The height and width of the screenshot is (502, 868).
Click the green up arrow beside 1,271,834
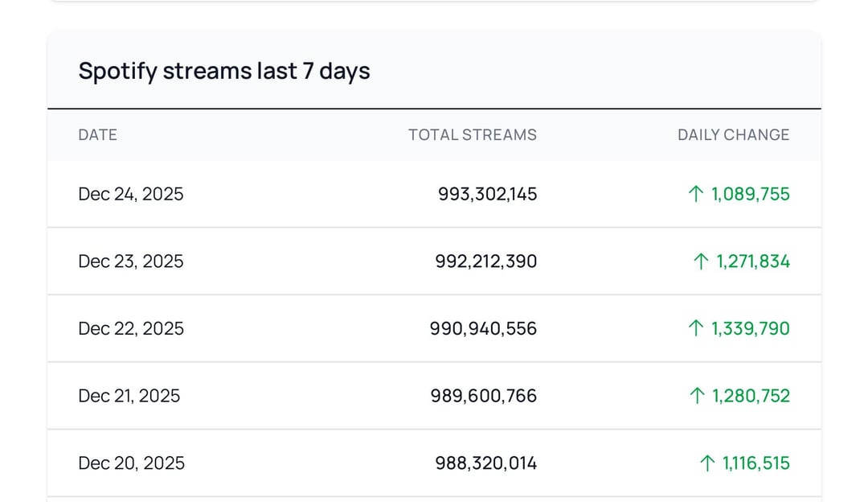pos(701,261)
